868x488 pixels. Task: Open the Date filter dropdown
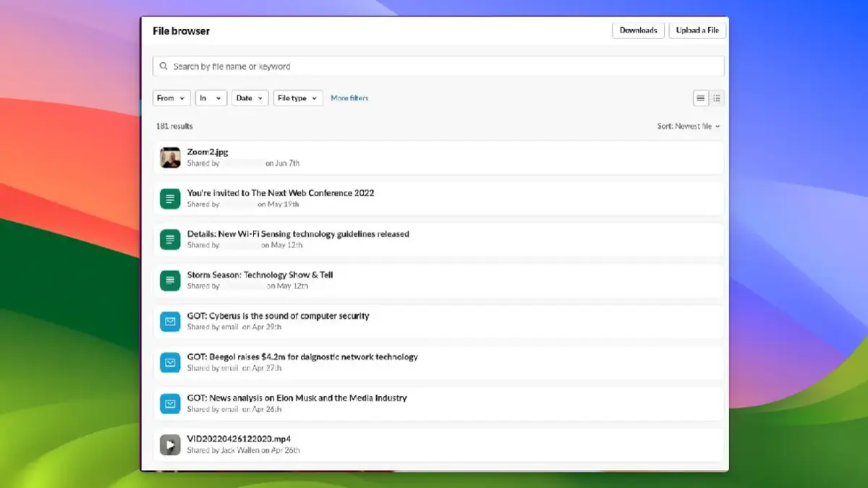[x=250, y=98]
